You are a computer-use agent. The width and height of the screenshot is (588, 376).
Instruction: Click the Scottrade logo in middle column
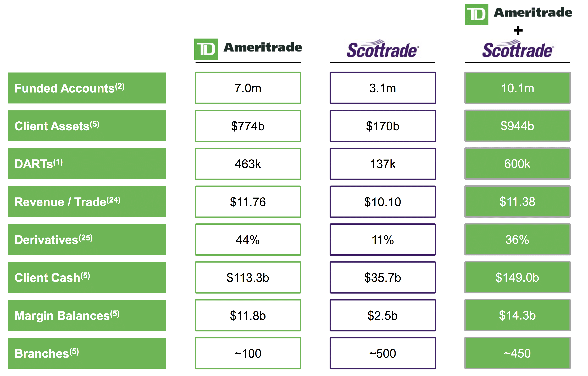point(382,49)
